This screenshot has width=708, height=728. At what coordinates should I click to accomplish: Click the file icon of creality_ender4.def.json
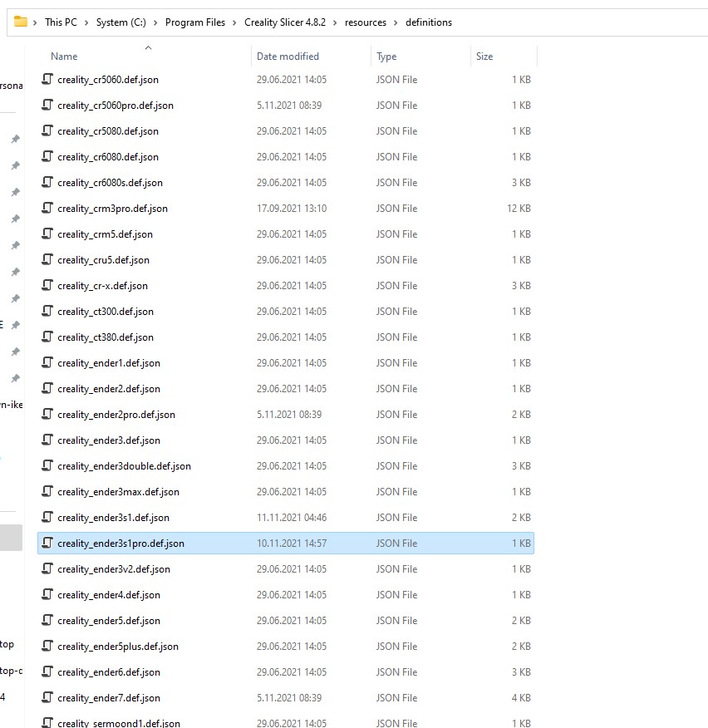(47, 594)
